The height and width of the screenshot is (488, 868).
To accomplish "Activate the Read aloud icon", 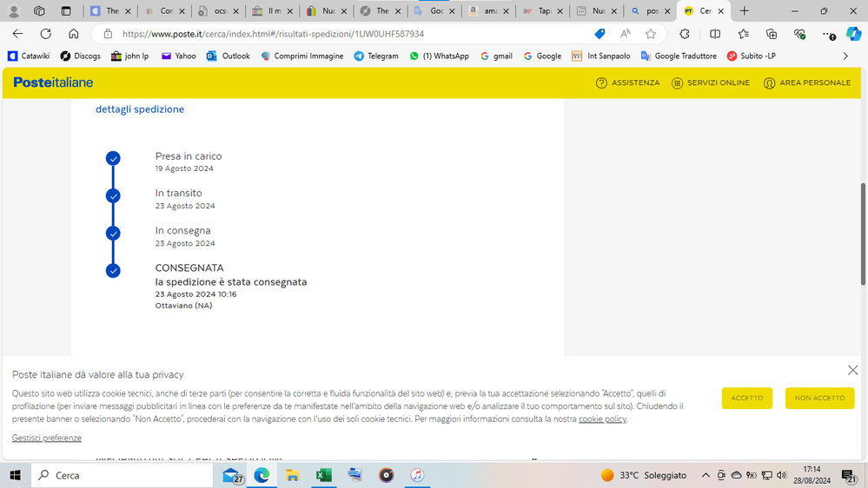I will click(625, 34).
